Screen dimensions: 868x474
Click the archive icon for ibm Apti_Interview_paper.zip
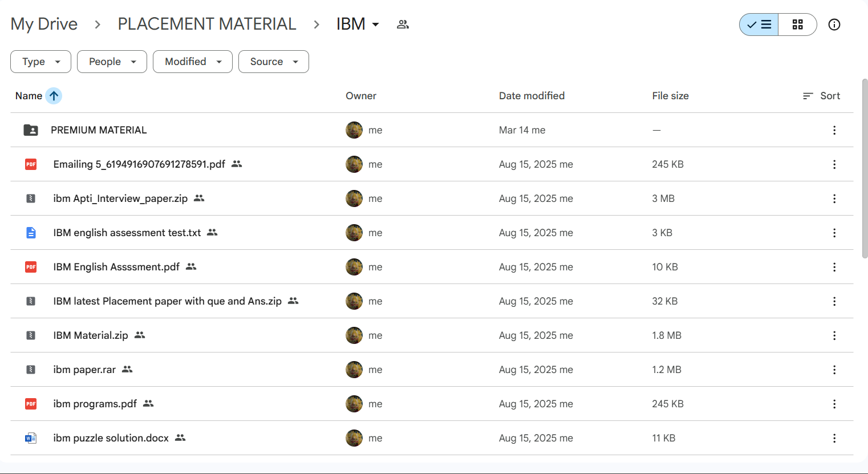(31, 198)
